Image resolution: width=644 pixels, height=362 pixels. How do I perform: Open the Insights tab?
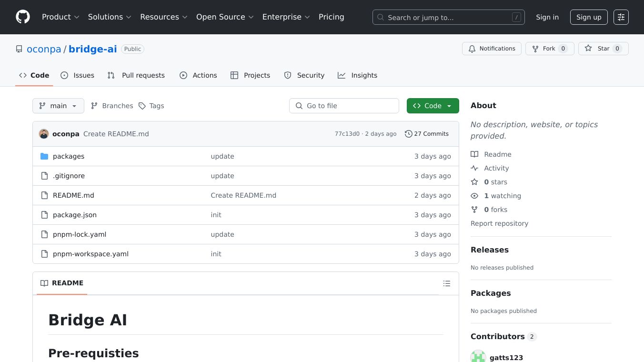pyautogui.click(x=357, y=75)
